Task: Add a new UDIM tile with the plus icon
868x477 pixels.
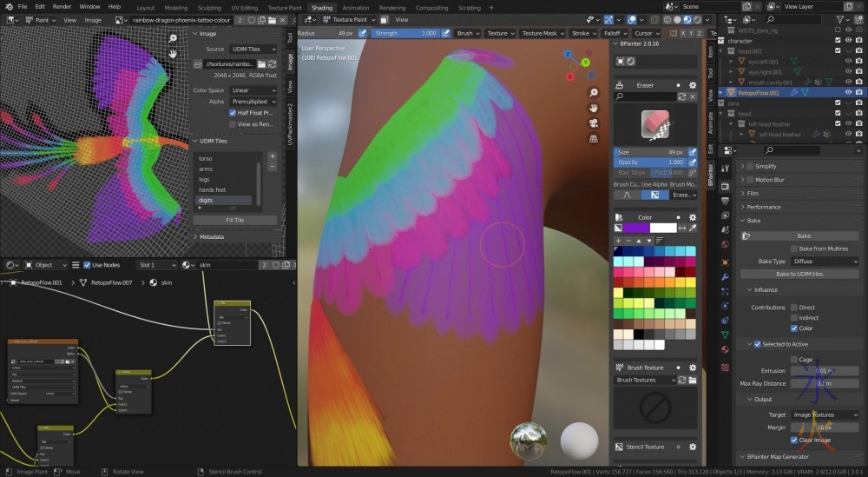Action: (x=273, y=157)
